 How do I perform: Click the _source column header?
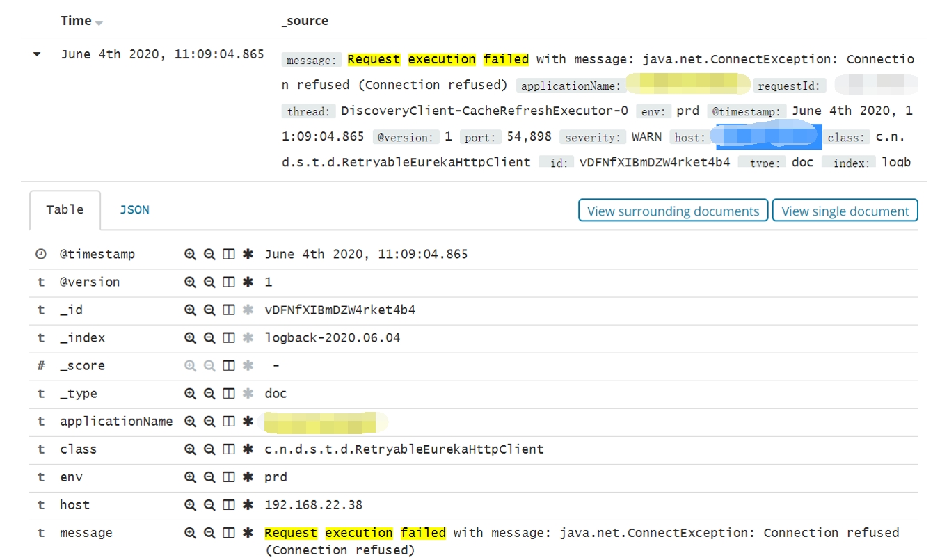pos(305,21)
